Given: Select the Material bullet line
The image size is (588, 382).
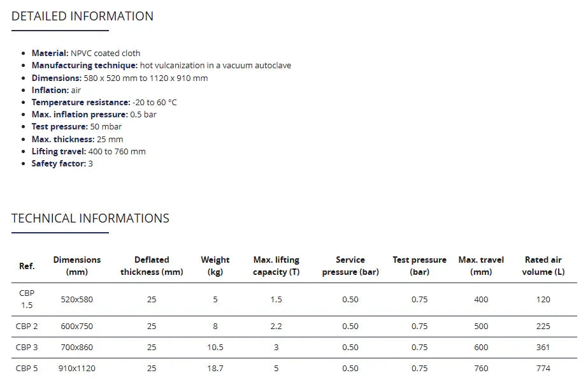Looking at the screenshot, I should point(86,54).
